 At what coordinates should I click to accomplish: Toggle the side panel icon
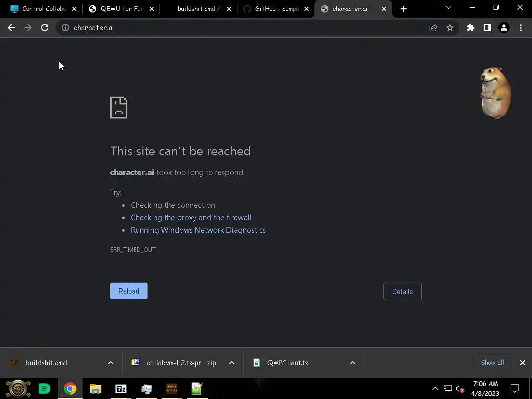[x=487, y=28]
